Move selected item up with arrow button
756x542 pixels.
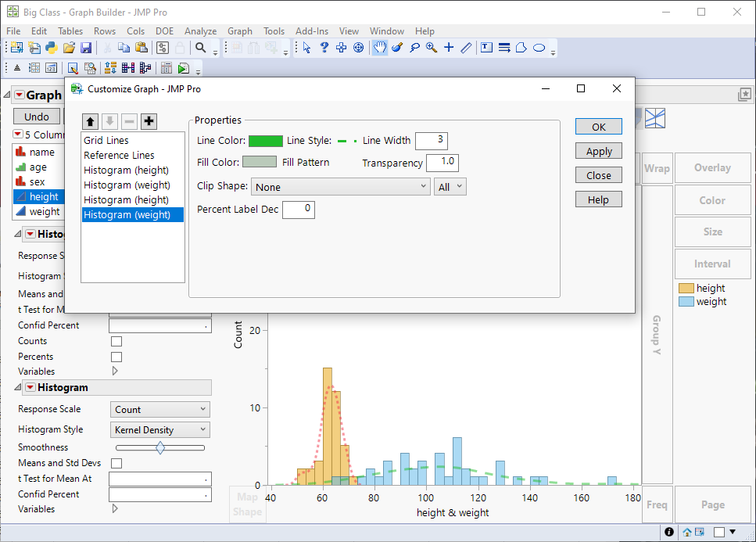coord(90,121)
